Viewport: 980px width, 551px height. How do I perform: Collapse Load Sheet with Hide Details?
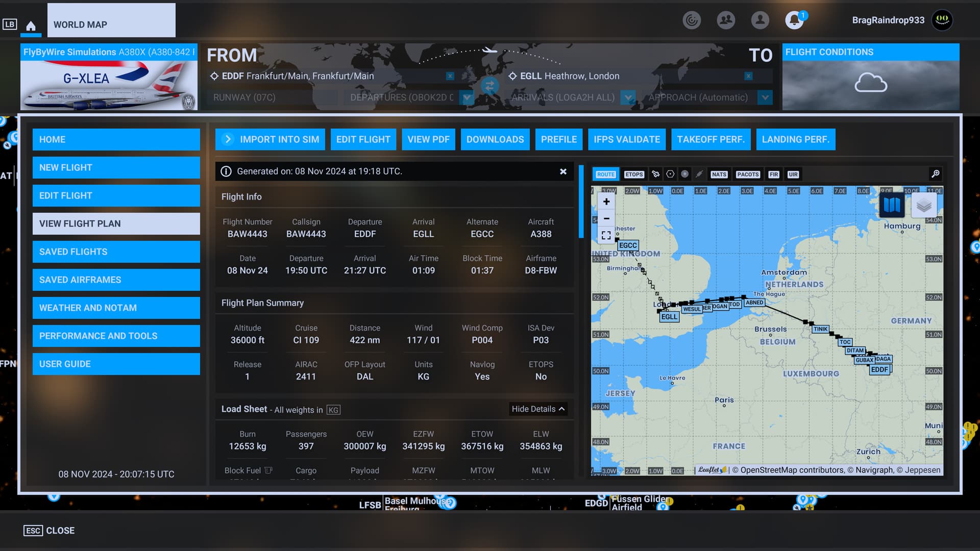pyautogui.click(x=538, y=409)
